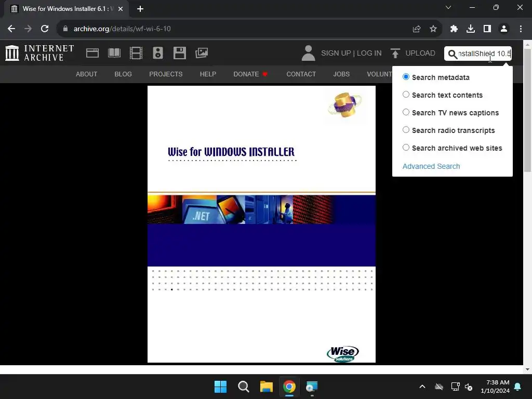The image size is (532, 399).
Task: Show hidden system tray icons
Action: click(x=422, y=387)
